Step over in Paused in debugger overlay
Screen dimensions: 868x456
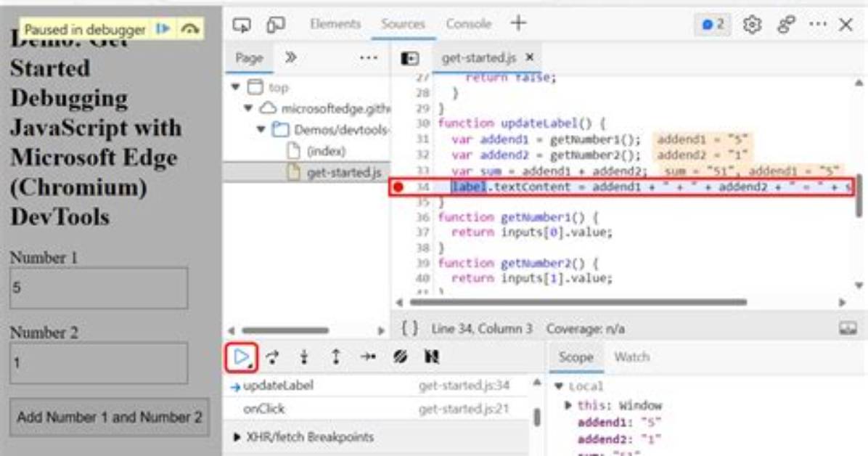(190, 29)
